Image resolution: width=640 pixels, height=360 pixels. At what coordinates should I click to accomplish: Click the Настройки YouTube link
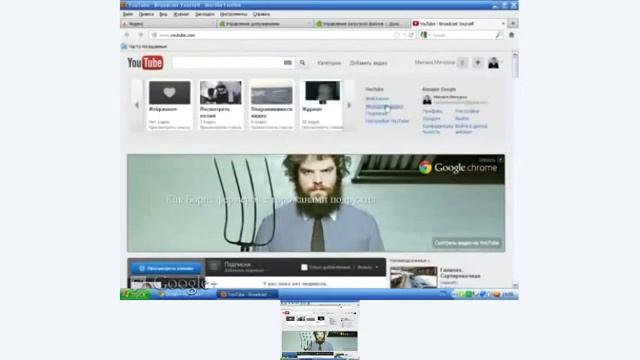click(x=387, y=121)
